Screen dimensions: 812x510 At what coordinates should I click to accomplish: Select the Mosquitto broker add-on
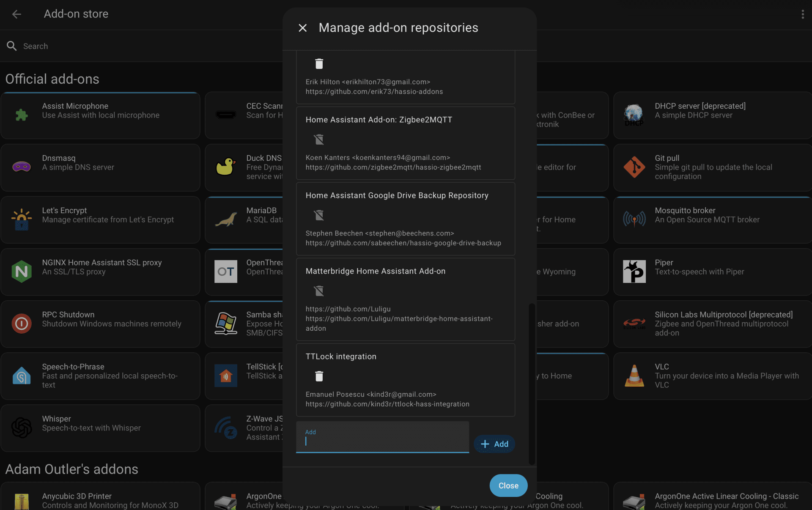713,219
